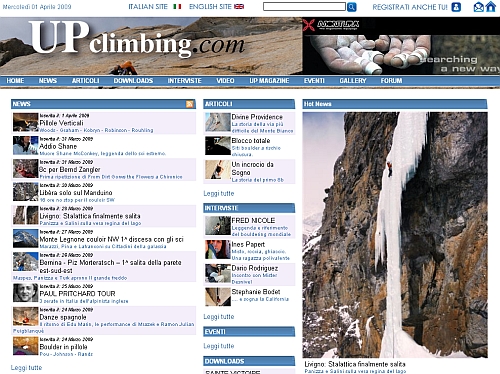This screenshot has width=500, height=374.
Task: Click Divine Providence thumbnail
Action: [x=218, y=122]
